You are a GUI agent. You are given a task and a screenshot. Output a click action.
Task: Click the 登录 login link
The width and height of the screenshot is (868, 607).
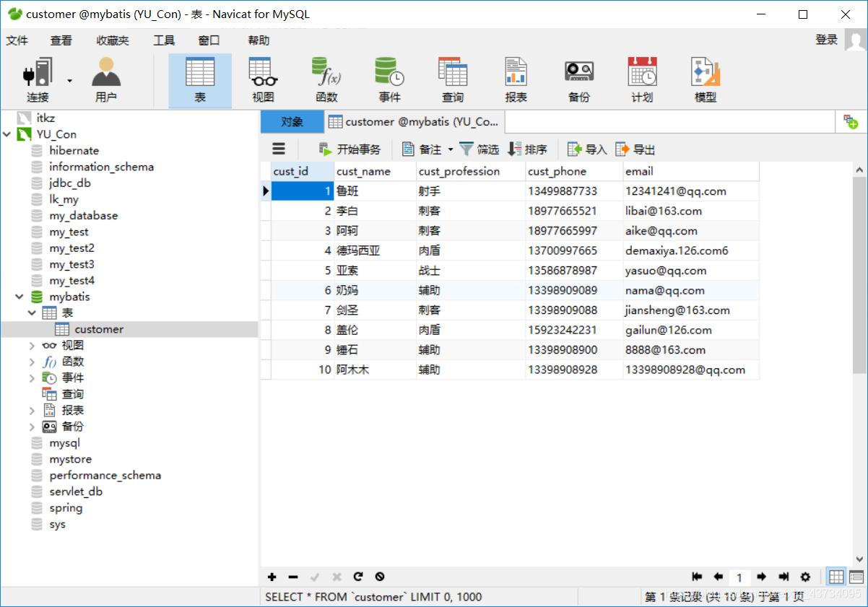click(x=826, y=40)
